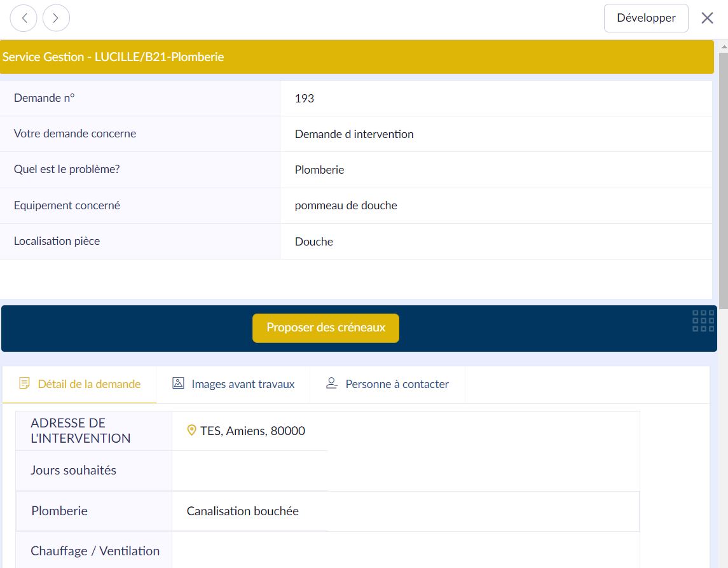728x568 pixels.
Task: Click the TES, Amiens, 80000 address
Action: (x=252, y=431)
